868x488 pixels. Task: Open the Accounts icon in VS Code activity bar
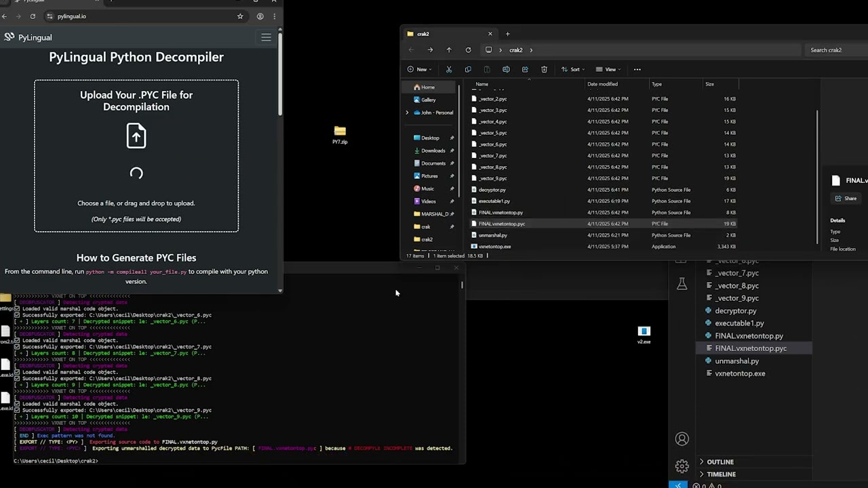click(682, 439)
